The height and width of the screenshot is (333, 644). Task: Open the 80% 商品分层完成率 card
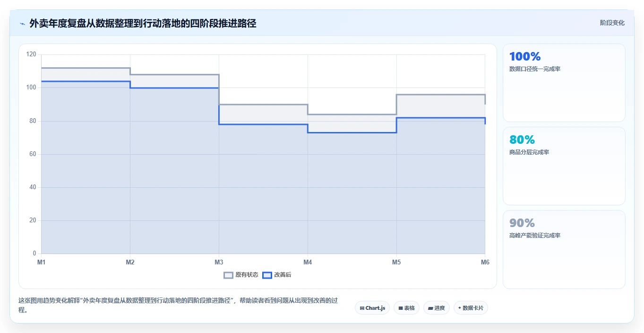click(564, 166)
